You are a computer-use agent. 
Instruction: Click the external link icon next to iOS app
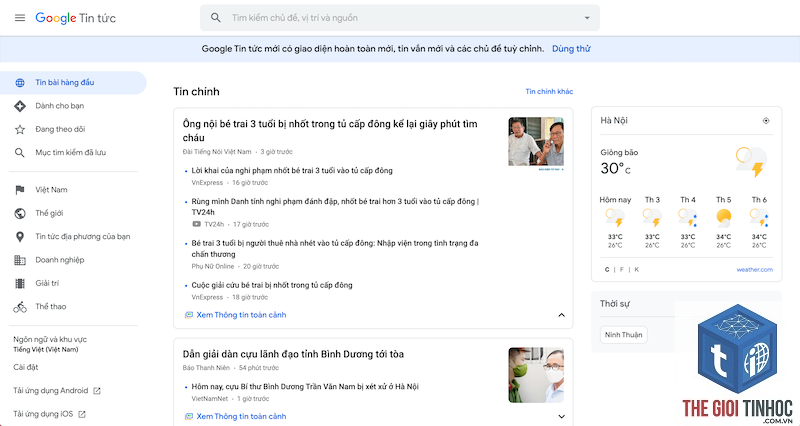82,415
